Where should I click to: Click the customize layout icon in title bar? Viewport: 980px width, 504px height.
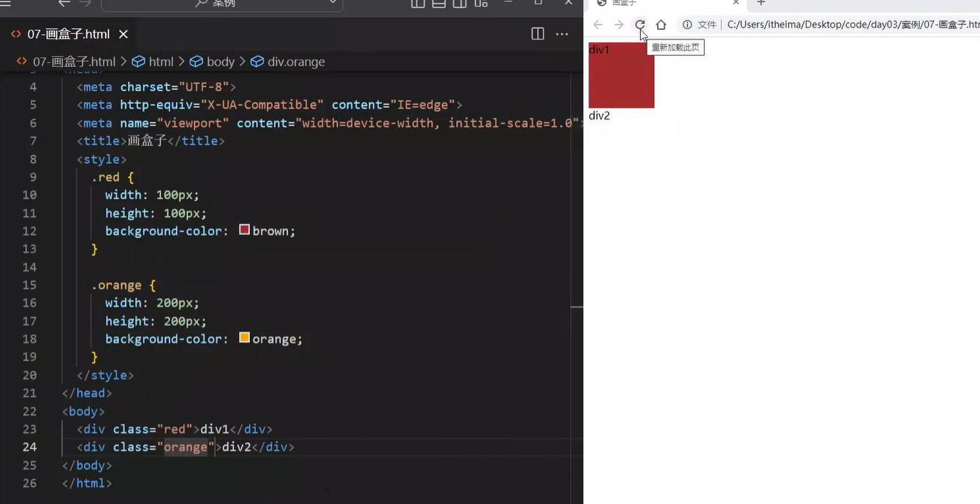tap(481, 3)
